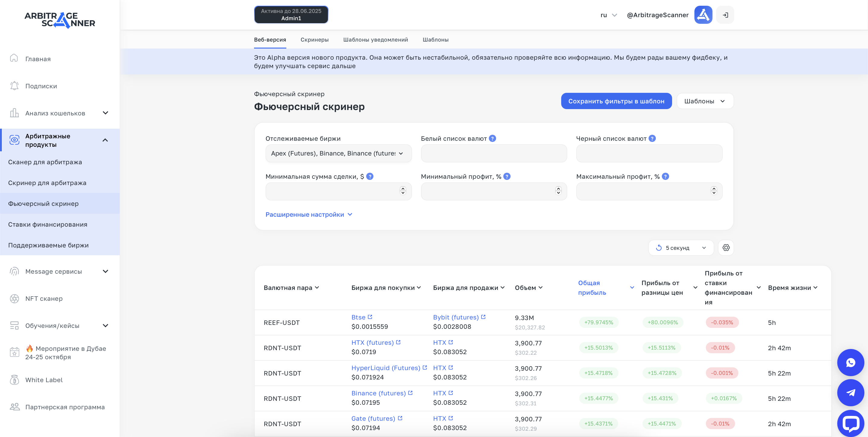Click the White Label money bag icon

(x=14, y=380)
